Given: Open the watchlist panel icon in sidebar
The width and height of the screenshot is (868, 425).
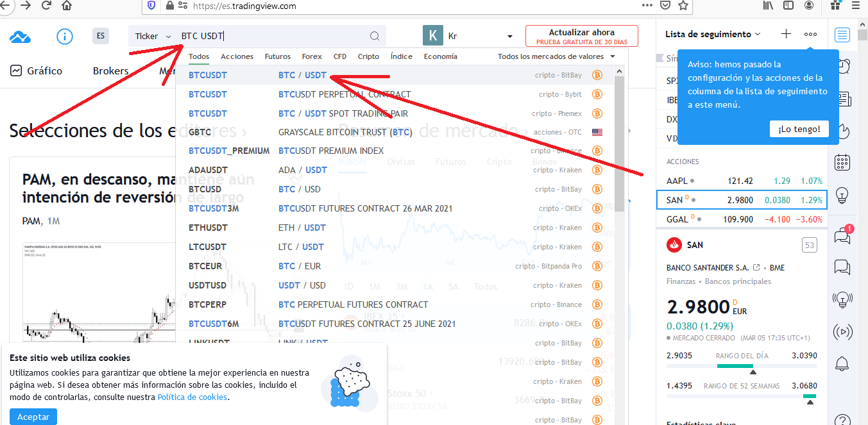Looking at the screenshot, I should pyautogui.click(x=842, y=35).
